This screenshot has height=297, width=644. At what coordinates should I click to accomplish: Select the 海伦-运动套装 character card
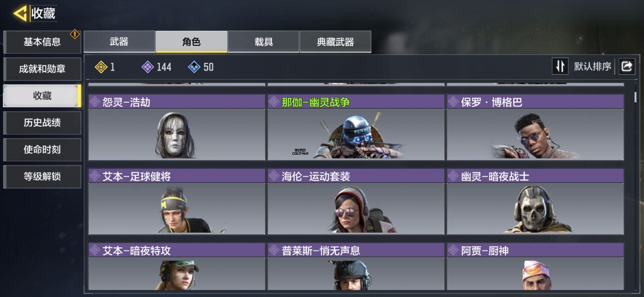click(356, 202)
